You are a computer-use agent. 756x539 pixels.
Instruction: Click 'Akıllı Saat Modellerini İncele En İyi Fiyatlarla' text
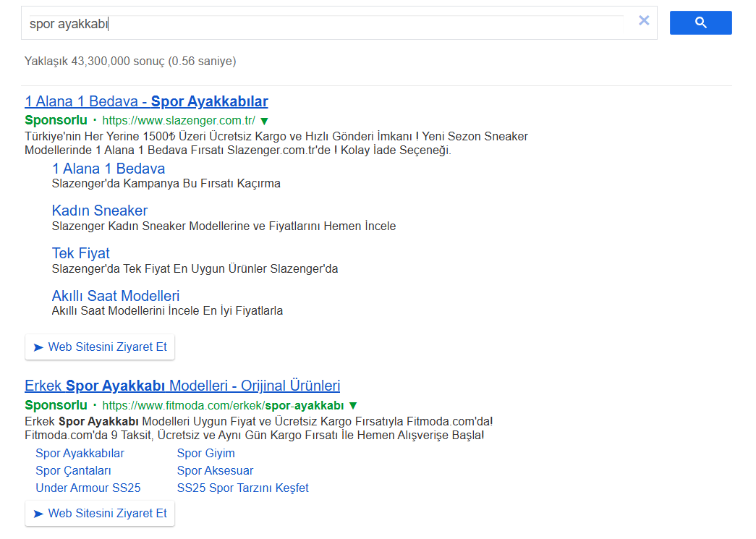(167, 311)
